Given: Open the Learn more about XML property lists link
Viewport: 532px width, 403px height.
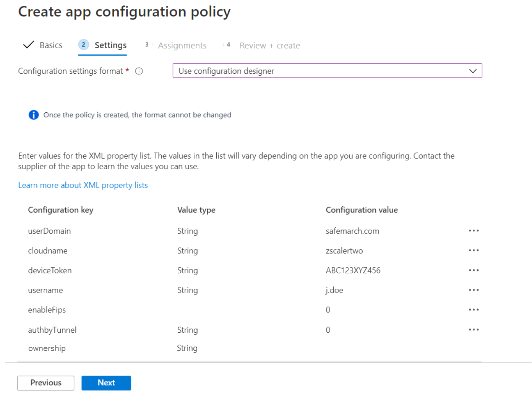Looking at the screenshot, I should point(83,185).
